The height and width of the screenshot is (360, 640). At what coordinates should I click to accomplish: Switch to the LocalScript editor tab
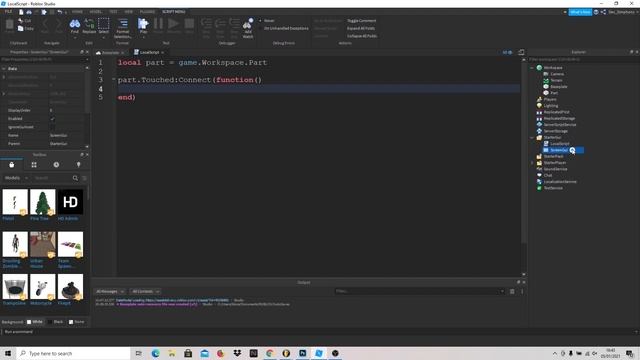point(149,52)
